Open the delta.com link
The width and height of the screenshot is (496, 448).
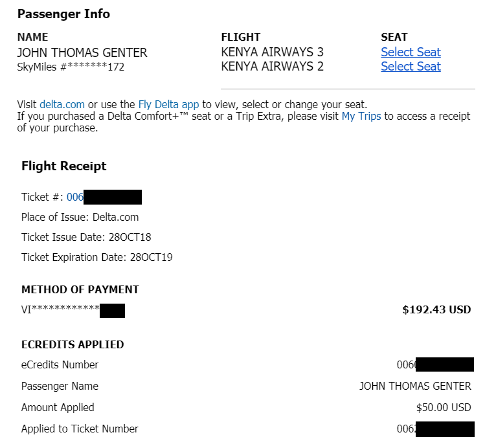pos(62,104)
